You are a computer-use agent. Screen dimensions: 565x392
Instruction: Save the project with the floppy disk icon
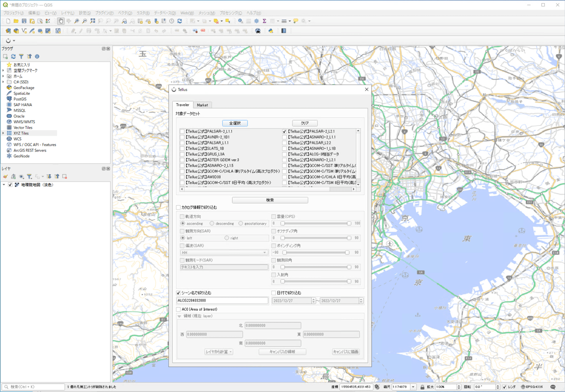click(x=24, y=21)
